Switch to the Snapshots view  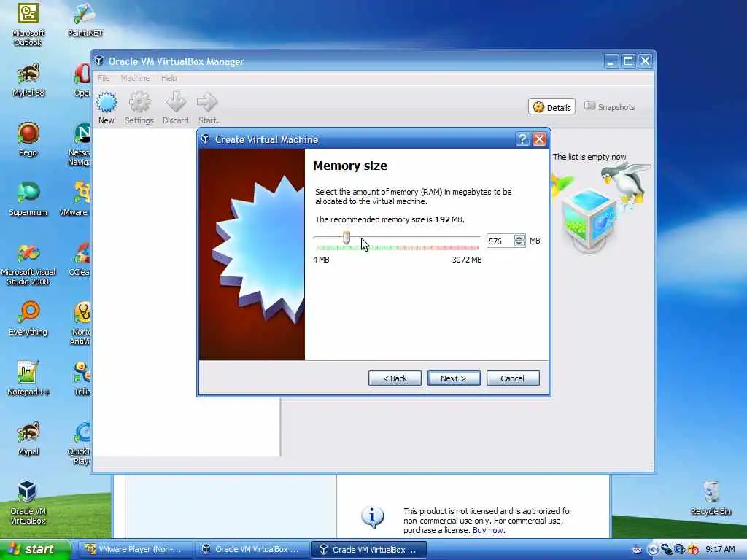(610, 107)
